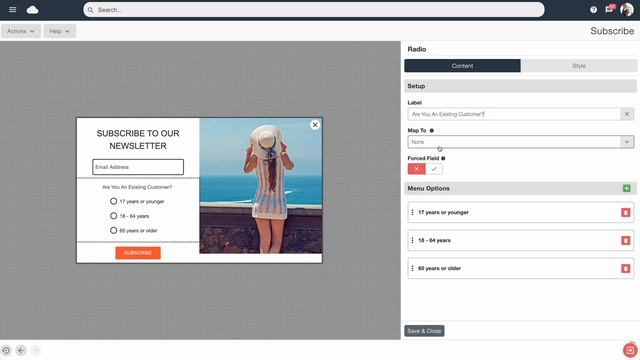Click the '17 years or younger' menu option row
The width and height of the screenshot is (640, 360).
[520, 212]
